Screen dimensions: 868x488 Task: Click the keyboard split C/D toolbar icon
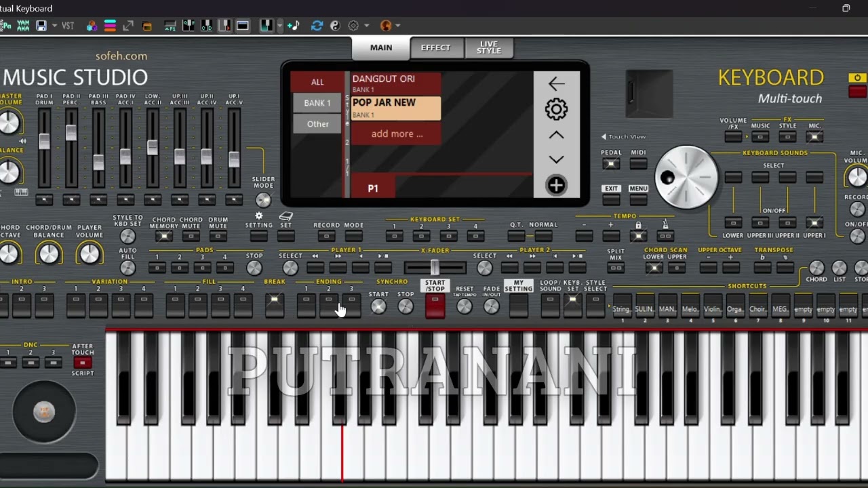click(x=207, y=26)
